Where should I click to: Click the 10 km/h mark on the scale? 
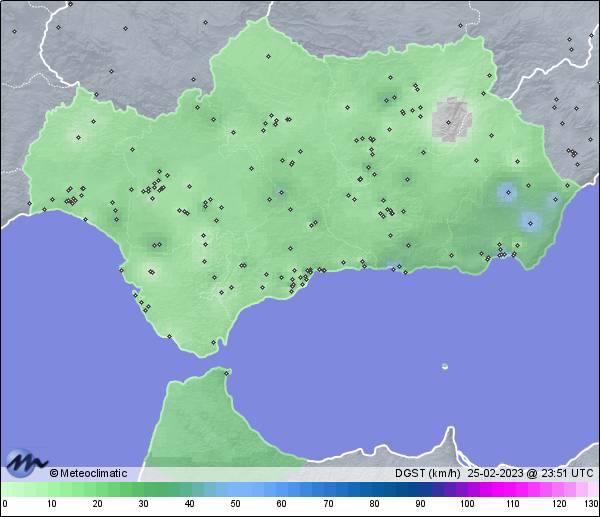pyautogui.click(x=51, y=505)
